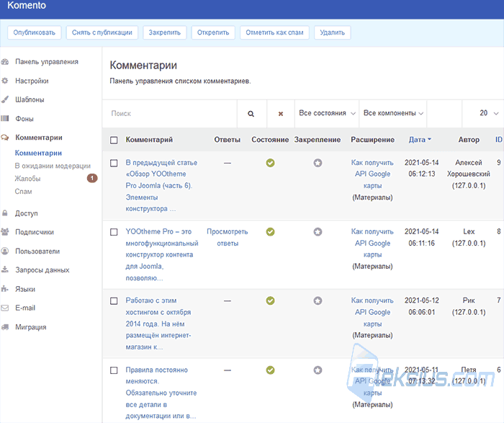Image resolution: width=504 pixels, height=423 pixels.
Task: Pin the comment by Алексей Хорошевский
Action: click(x=318, y=163)
